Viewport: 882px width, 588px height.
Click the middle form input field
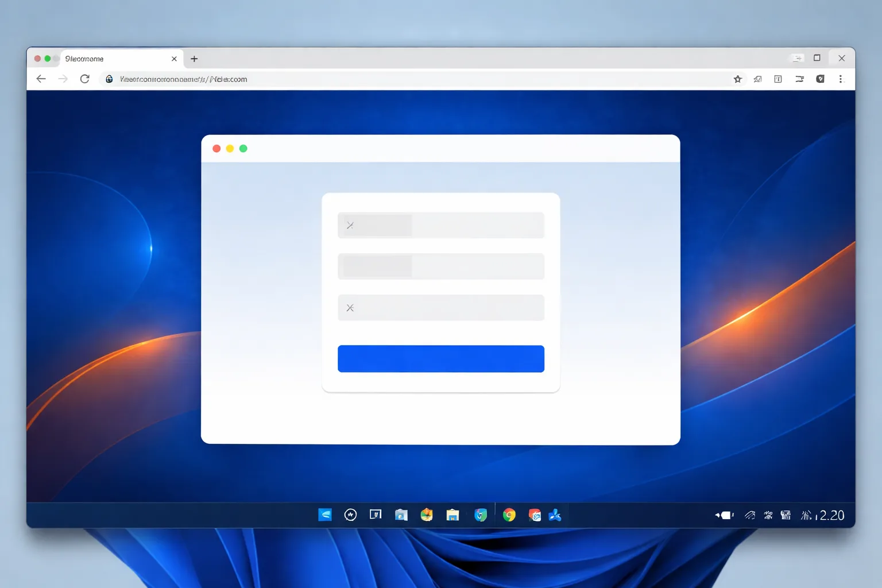(441, 266)
